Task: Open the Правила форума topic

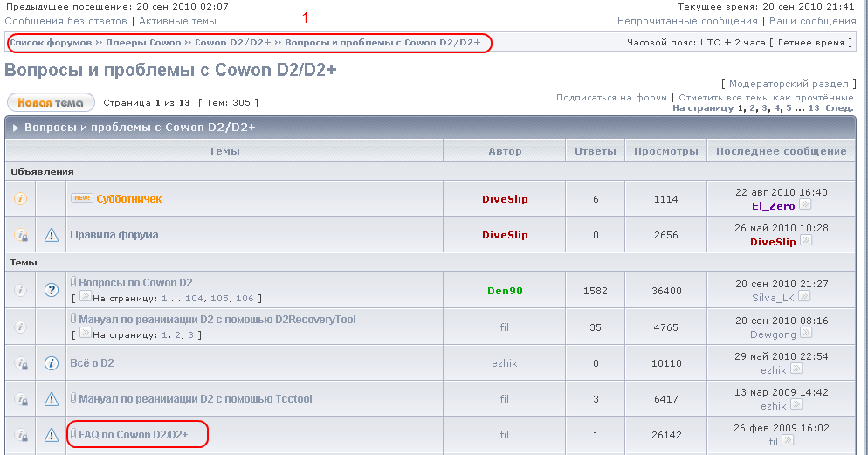Action: (114, 235)
